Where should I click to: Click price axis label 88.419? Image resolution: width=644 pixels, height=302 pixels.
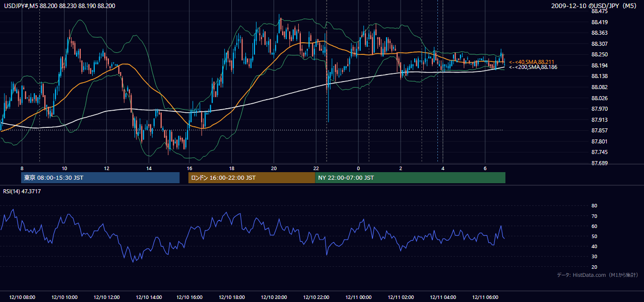coord(600,22)
